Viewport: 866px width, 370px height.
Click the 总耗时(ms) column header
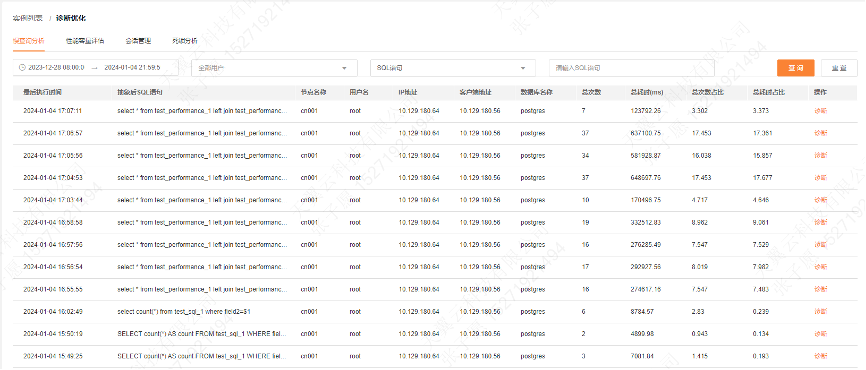(x=647, y=92)
